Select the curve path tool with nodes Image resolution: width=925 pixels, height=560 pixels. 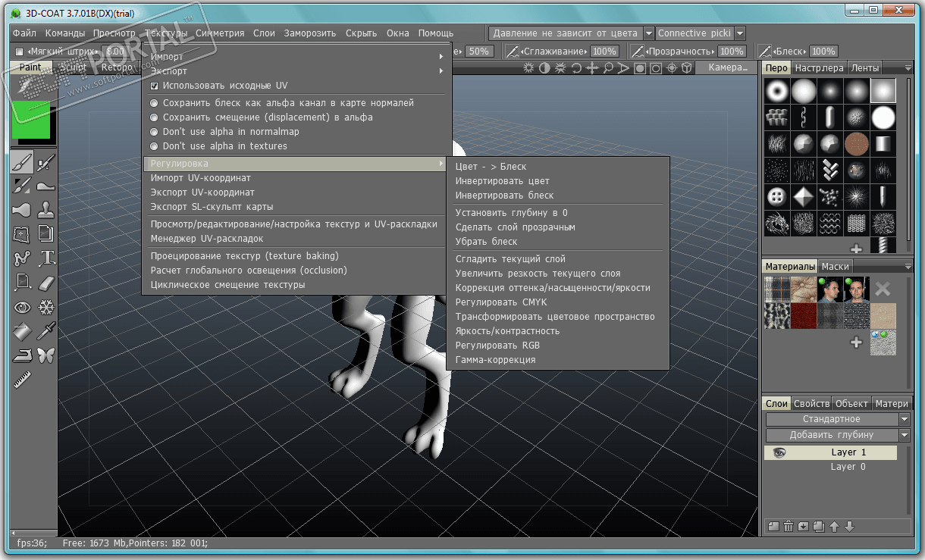click(x=22, y=258)
